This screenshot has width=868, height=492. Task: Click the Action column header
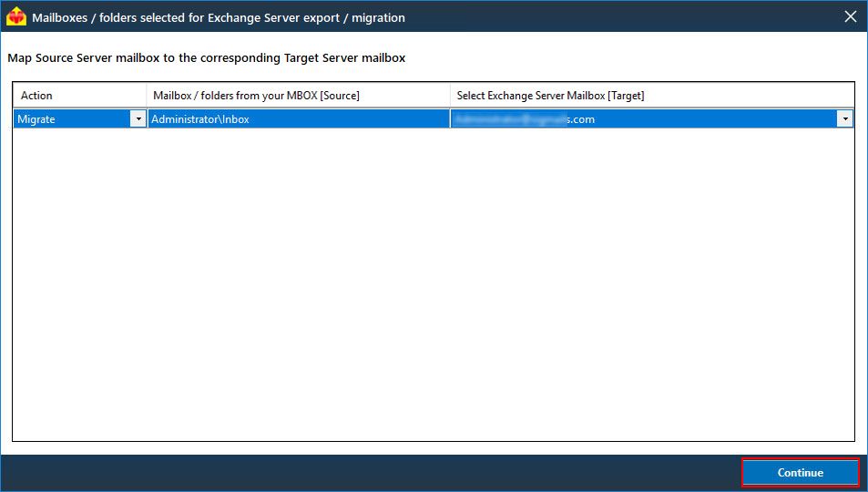point(80,96)
